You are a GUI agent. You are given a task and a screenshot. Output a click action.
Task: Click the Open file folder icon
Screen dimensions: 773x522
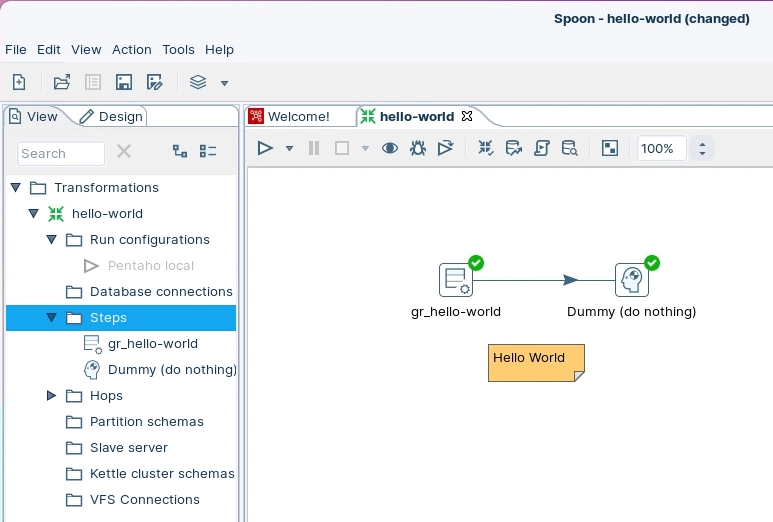tap(62, 82)
